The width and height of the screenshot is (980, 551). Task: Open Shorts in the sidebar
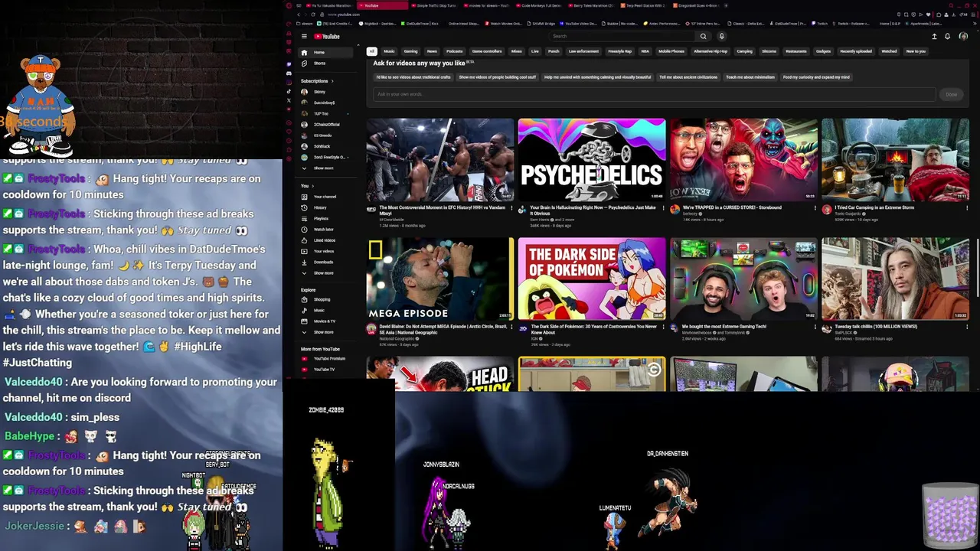[x=325, y=64]
